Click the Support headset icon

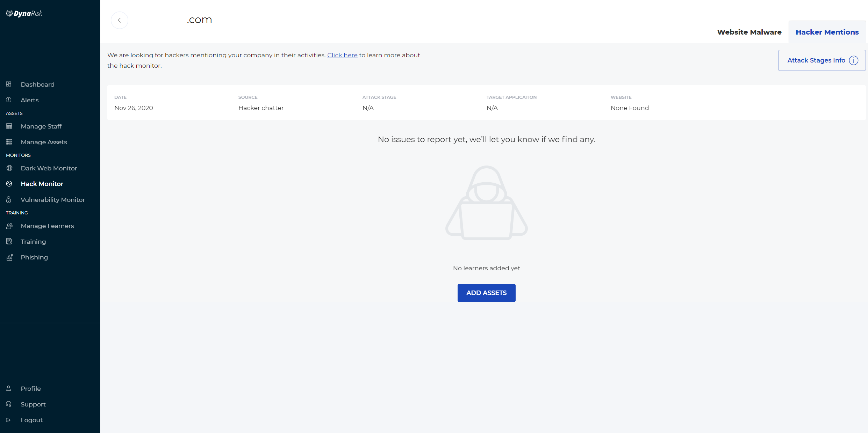click(x=9, y=404)
